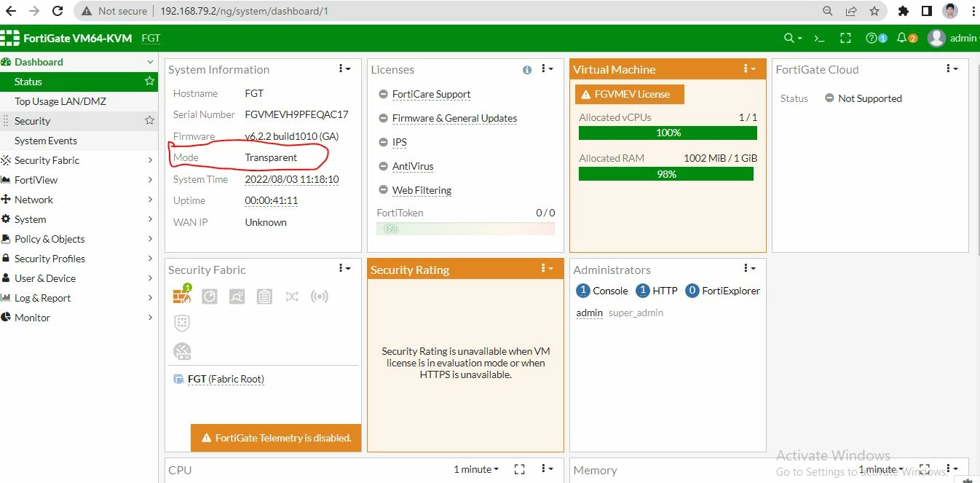Expand Monitor menu
The height and width of the screenshot is (483, 980).
pos(79,318)
